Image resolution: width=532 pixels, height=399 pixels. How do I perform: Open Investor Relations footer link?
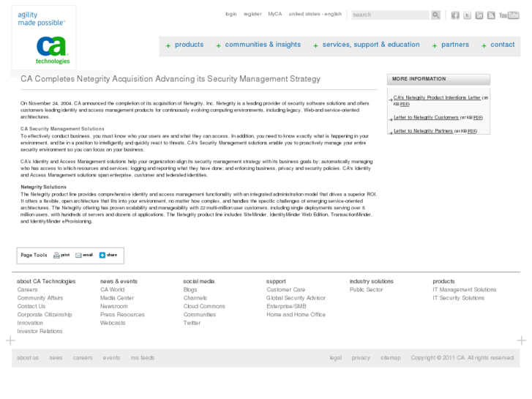40,331
